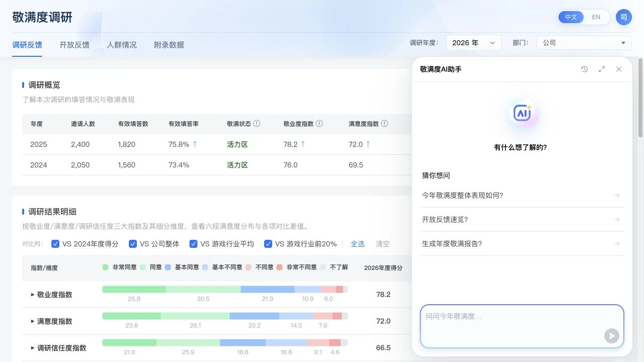
Task: Click the AI assistant logo icon
Action: 522,113
